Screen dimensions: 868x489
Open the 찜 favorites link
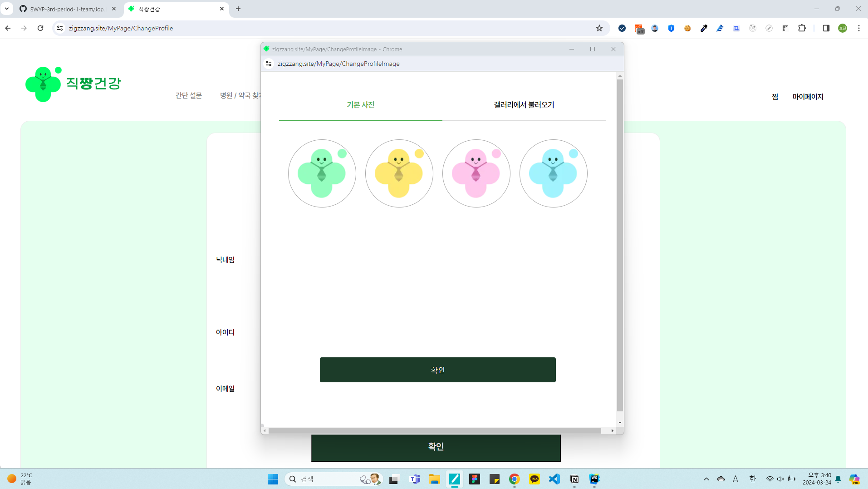pos(775,97)
